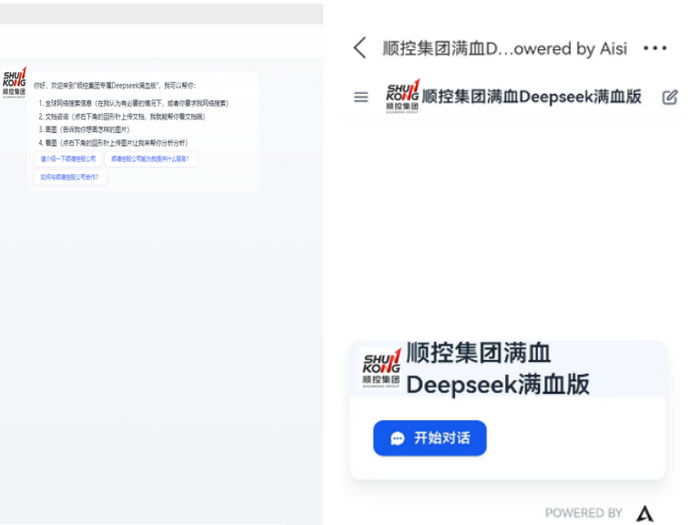700x525 pixels.
Task: Click list item 2 文档咨询
Action: [121, 117]
